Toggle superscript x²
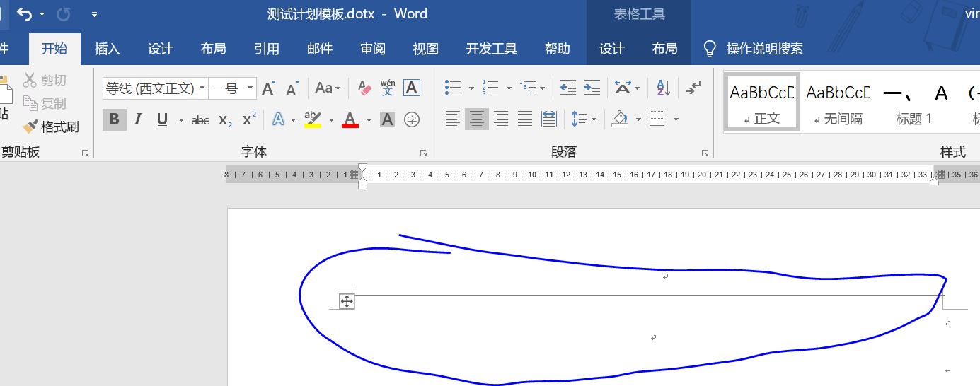Image resolution: width=980 pixels, height=386 pixels. click(249, 119)
